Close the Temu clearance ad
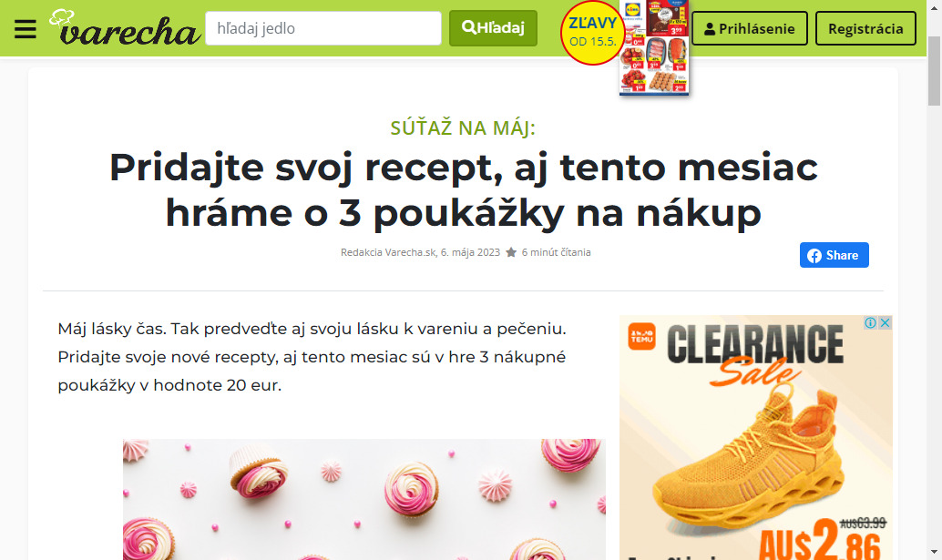This screenshot has width=942, height=560. pyautogui.click(x=885, y=323)
